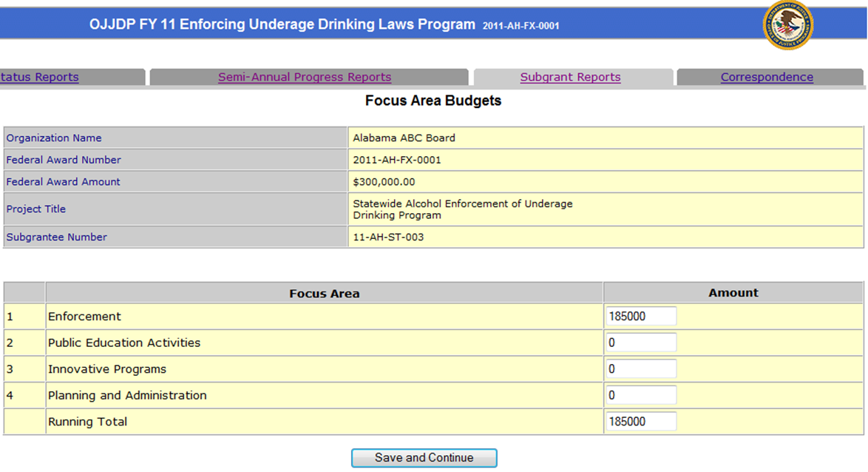Click the Running Total amount field
Viewport: 868px width, 472px height.
tap(640, 422)
